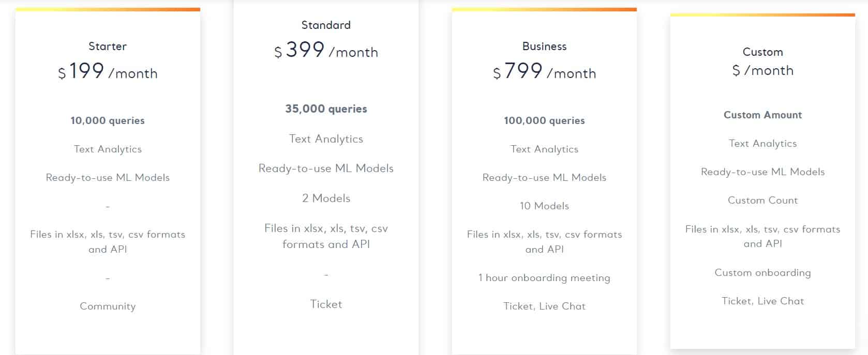Screen dimensions: 868x355
Task: Click the 100,000 queries label
Action: tap(544, 120)
